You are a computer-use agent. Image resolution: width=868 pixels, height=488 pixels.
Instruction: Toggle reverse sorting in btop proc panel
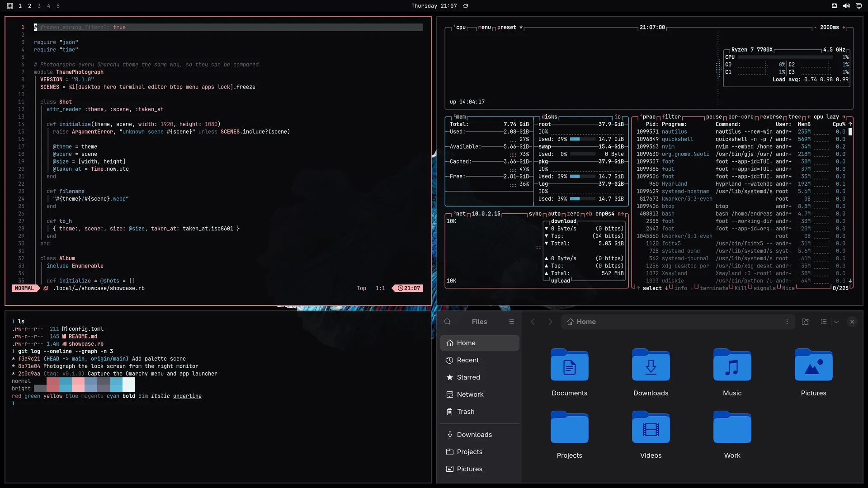771,117
